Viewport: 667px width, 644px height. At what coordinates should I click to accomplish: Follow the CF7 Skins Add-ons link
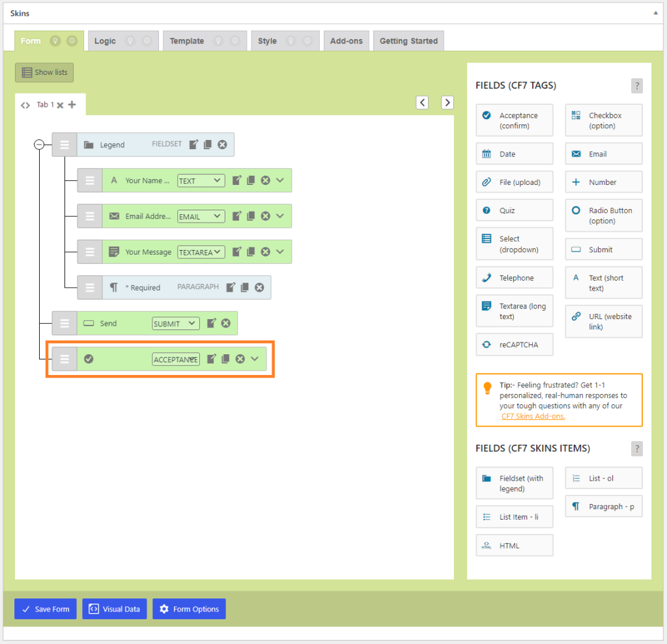[533, 416]
